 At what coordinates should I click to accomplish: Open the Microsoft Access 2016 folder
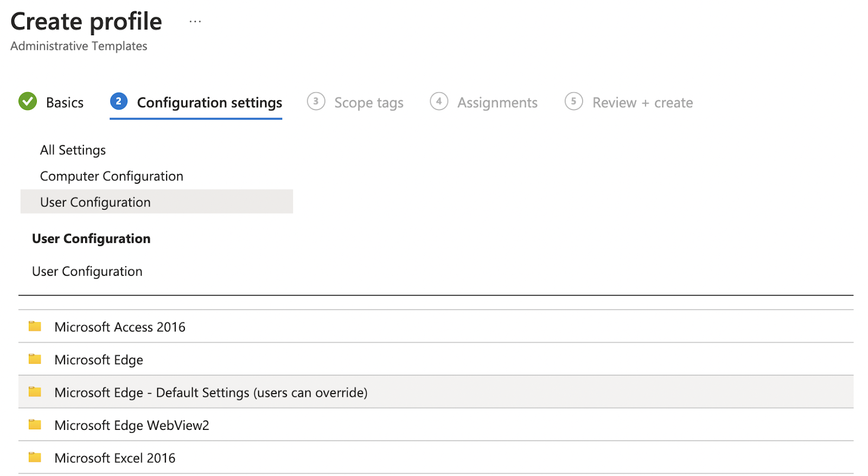coord(436,326)
